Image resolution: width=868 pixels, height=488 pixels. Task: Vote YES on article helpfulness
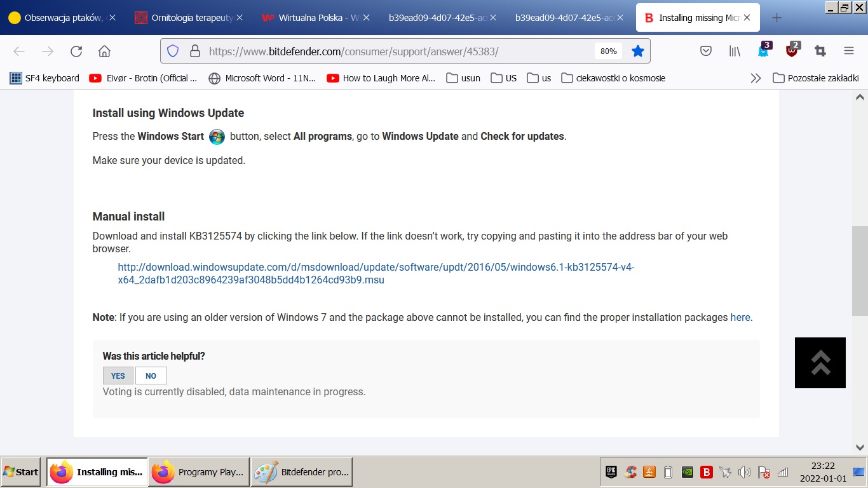[x=118, y=376]
